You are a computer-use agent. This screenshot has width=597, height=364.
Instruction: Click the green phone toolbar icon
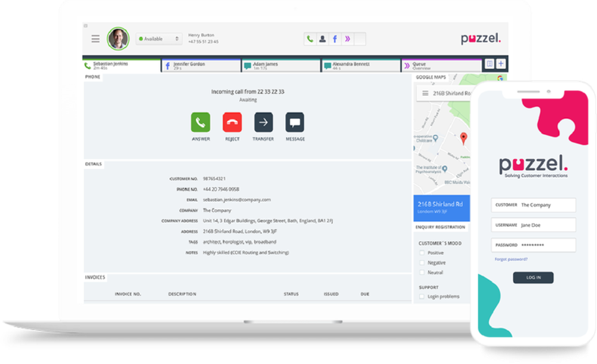tap(310, 39)
